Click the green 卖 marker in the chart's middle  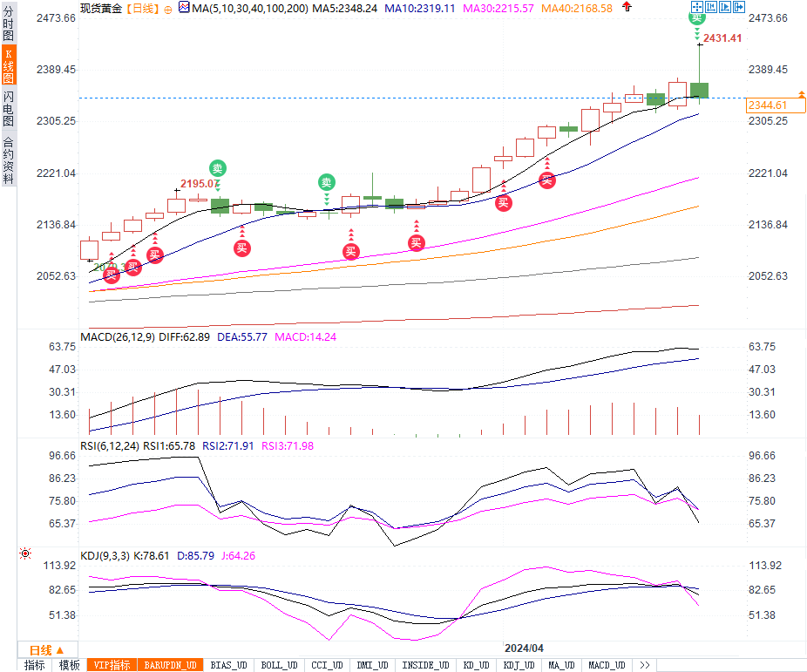coord(326,182)
